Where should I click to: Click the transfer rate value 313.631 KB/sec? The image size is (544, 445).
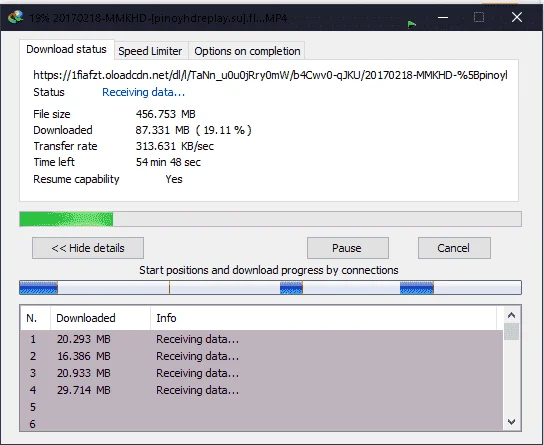pos(175,146)
